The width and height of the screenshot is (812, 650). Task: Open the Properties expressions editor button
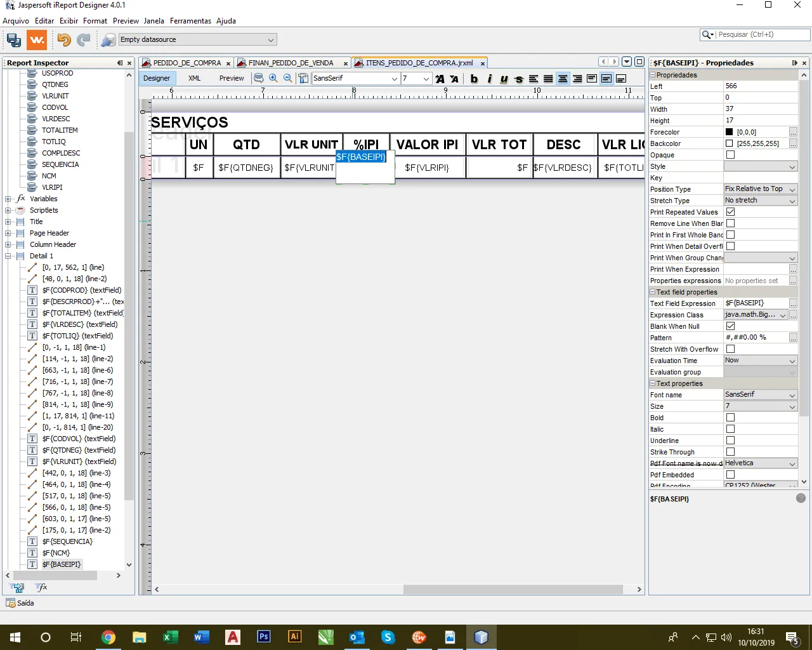point(793,281)
